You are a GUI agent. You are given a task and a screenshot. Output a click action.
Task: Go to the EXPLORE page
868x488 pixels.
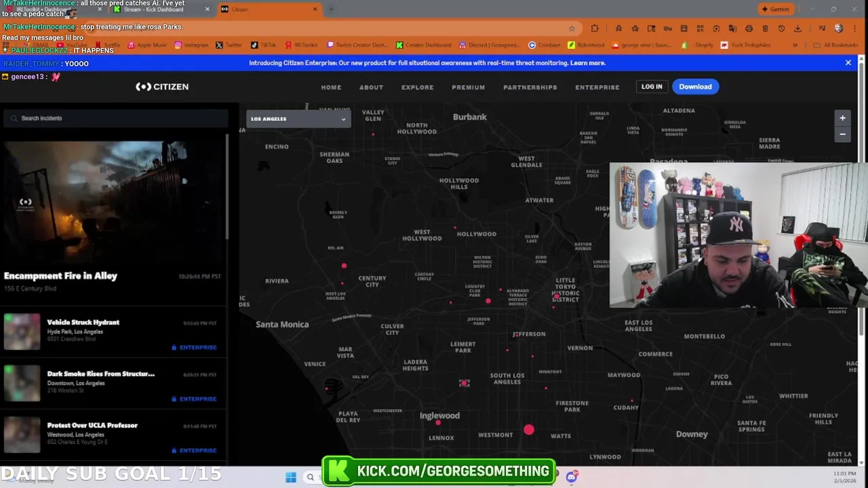(x=417, y=87)
